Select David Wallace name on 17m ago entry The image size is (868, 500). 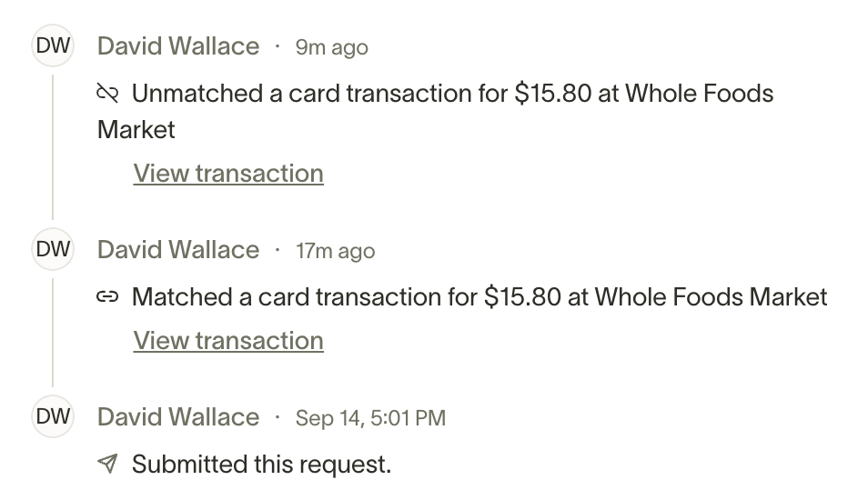(x=178, y=249)
